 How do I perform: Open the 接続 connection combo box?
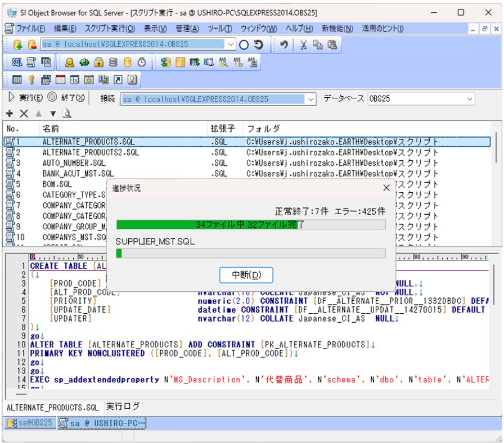(311, 99)
